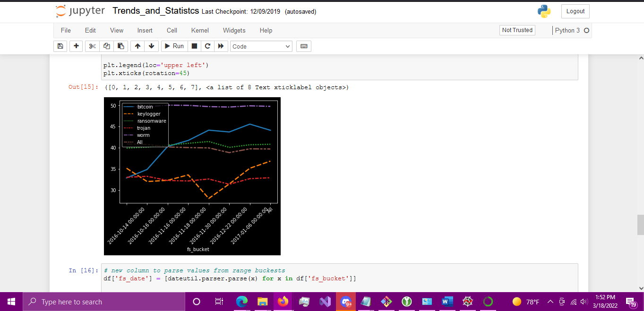Screen dimensions: 644x311
Task: Click the plt.legend code cell above output
Action: [x=340, y=68]
